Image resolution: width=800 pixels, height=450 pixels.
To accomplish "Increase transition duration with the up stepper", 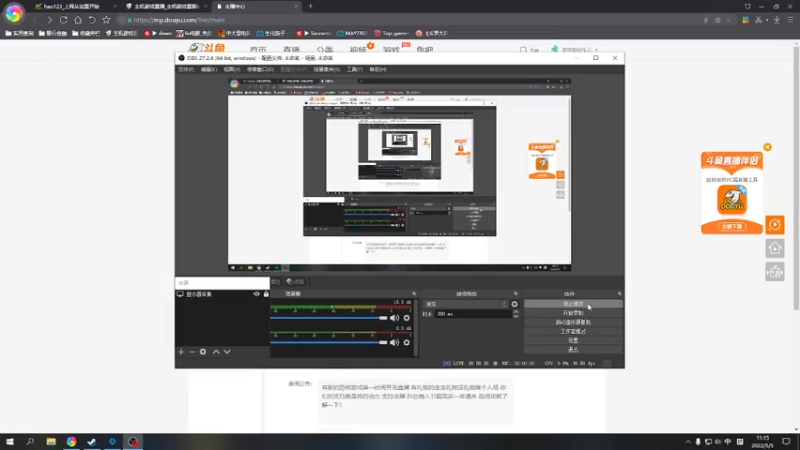I will tap(515, 312).
